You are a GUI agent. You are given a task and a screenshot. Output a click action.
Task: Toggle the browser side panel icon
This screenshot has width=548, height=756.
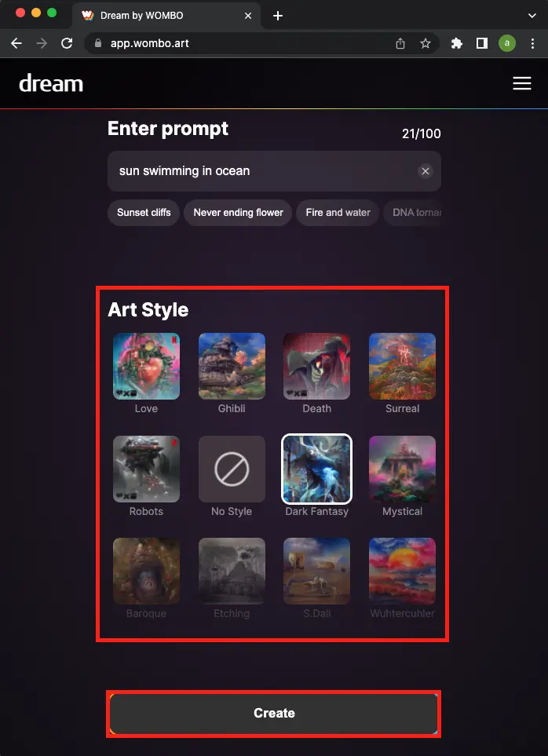coord(481,43)
